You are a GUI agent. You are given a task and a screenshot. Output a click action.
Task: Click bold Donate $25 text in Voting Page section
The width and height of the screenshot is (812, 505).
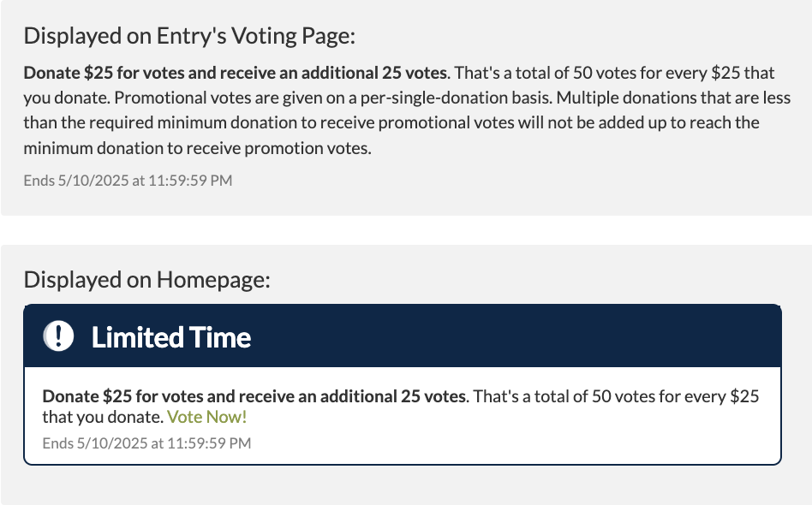(236, 72)
